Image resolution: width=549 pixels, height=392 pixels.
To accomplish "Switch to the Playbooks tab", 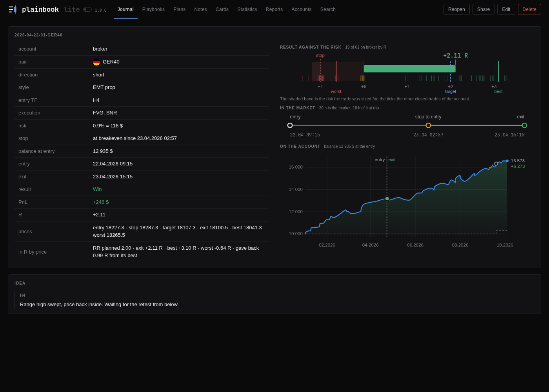I will (153, 9).
